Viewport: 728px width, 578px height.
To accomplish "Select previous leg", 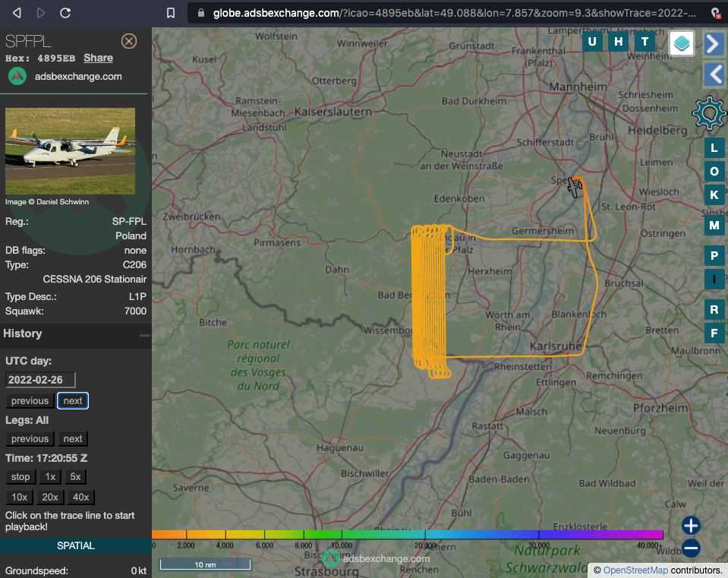I will [x=30, y=438].
